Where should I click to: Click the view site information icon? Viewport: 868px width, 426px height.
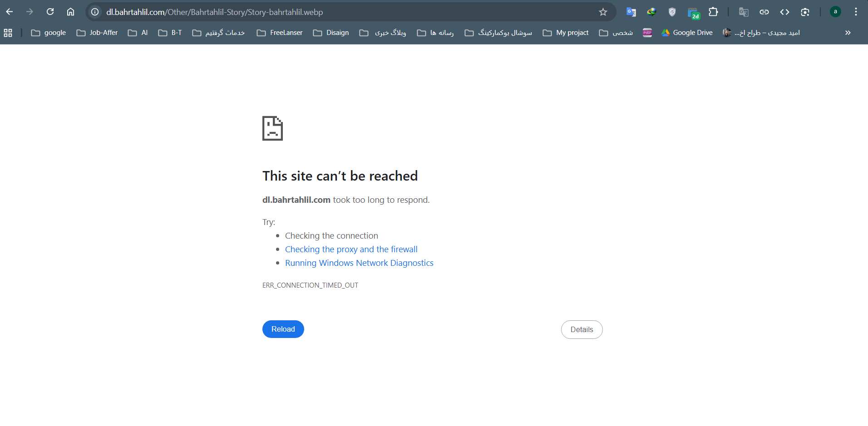coord(95,12)
